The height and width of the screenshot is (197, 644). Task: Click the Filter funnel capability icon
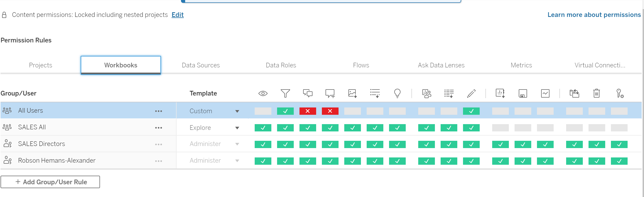(285, 93)
